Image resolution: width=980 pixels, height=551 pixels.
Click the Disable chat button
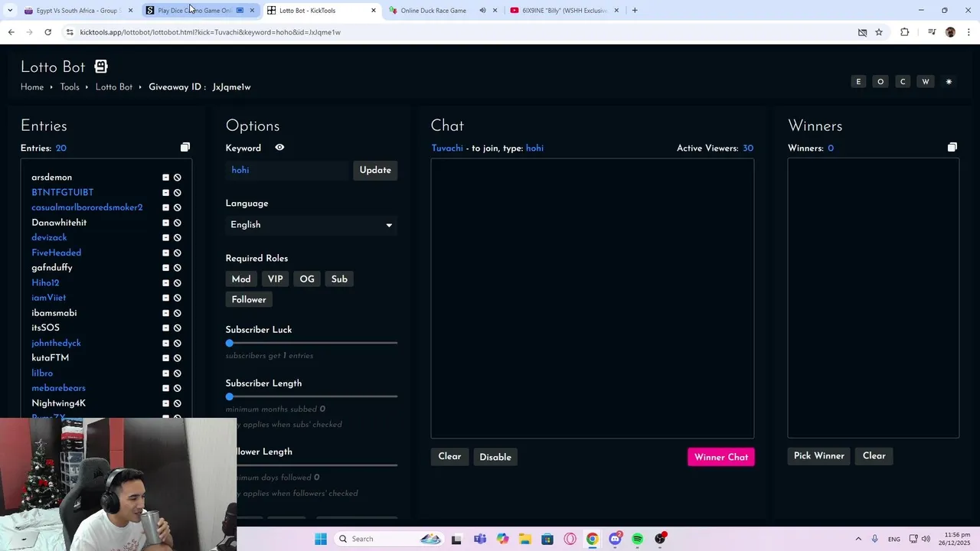click(x=495, y=457)
